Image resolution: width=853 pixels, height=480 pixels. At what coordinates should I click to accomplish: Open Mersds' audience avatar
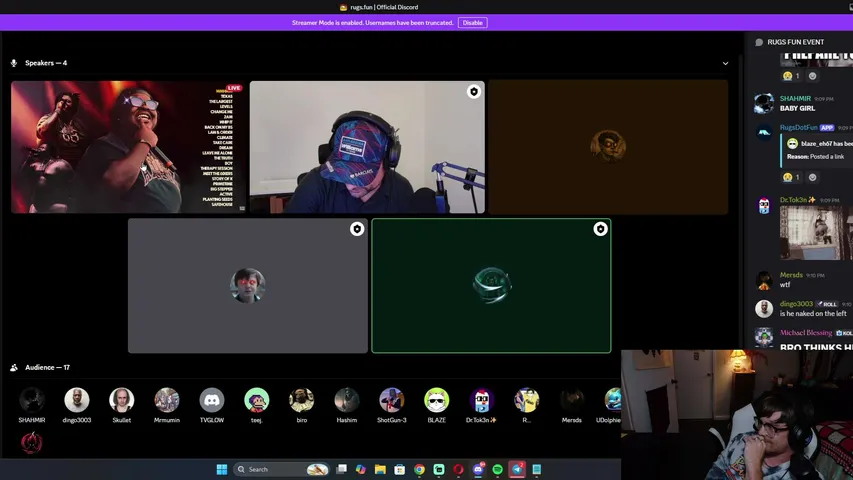click(572, 400)
